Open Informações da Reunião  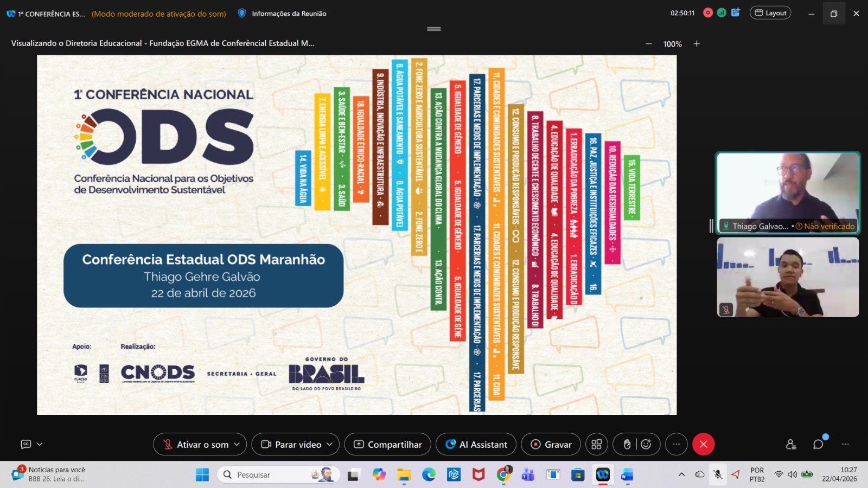(x=283, y=14)
